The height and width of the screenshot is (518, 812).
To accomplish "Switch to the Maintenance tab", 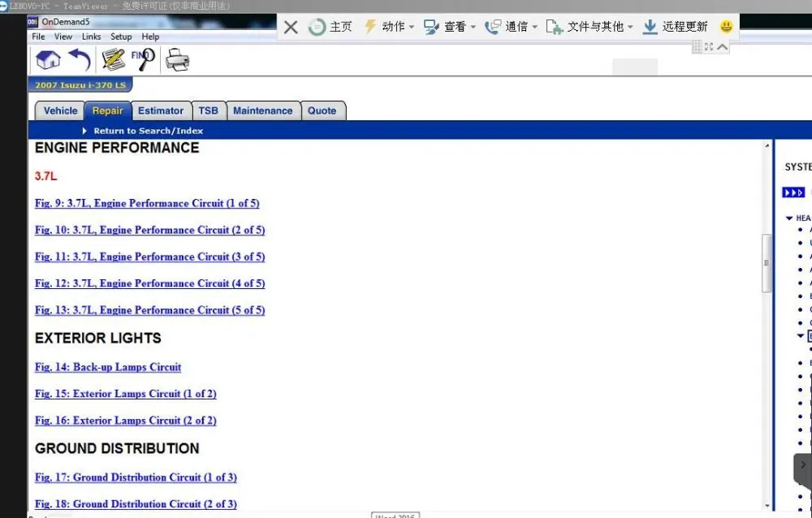I will (x=263, y=111).
